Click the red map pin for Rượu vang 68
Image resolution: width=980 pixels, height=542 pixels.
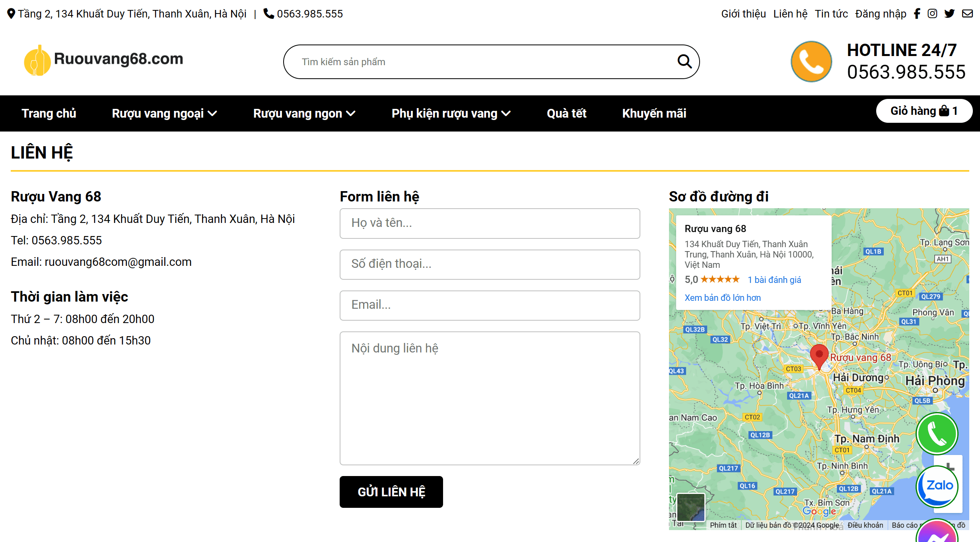[819, 357]
